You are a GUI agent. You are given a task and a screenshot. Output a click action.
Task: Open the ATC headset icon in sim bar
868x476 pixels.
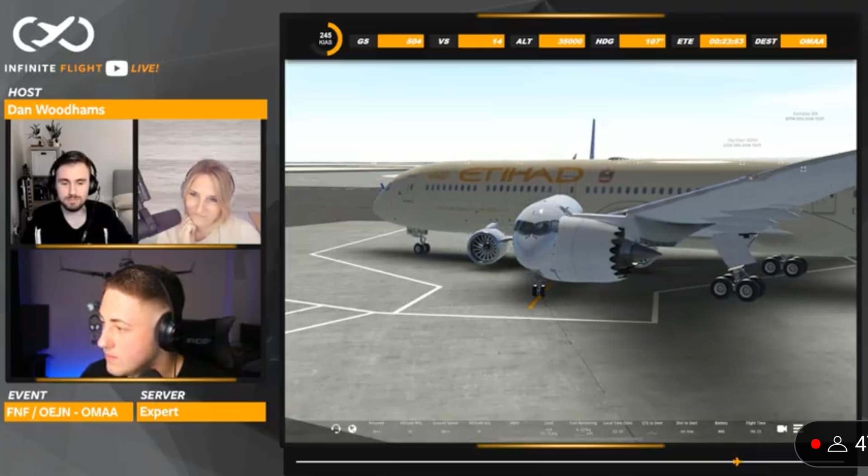(336, 429)
